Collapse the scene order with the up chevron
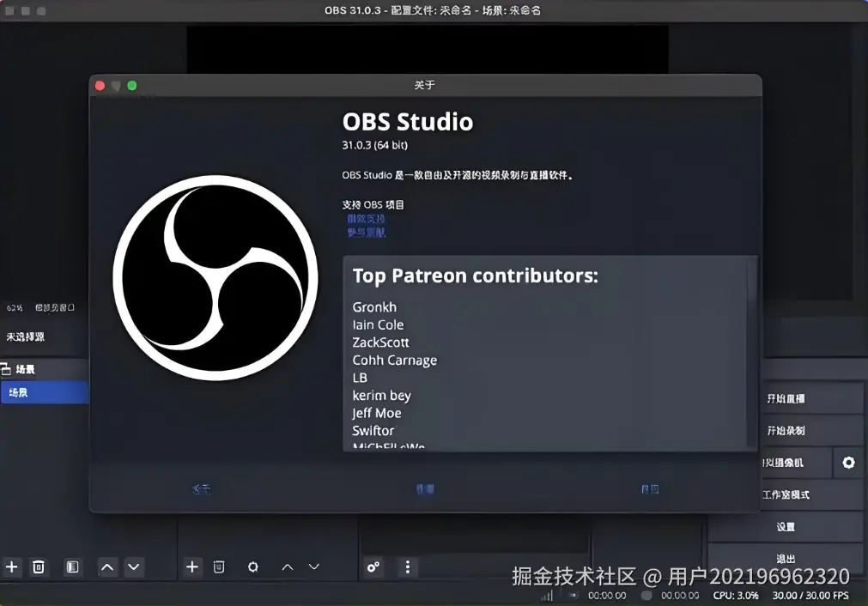This screenshot has height=606, width=868. tap(107, 567)
